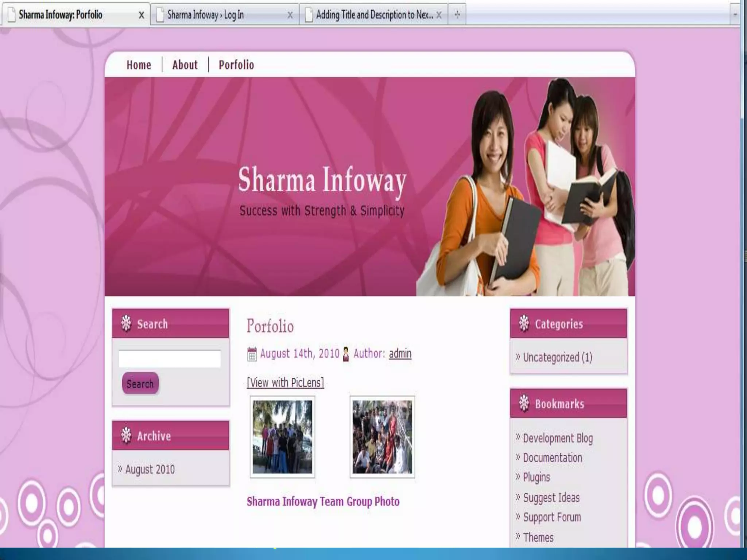Close the Adding Title and Description tab
Viewport: 747px width, 560px height.
point(439,15)
